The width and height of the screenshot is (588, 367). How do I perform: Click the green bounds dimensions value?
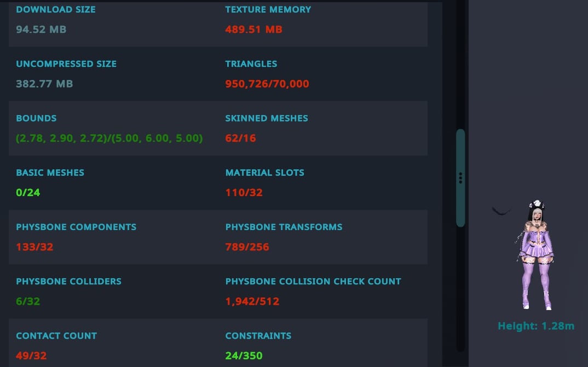[109, 138]
